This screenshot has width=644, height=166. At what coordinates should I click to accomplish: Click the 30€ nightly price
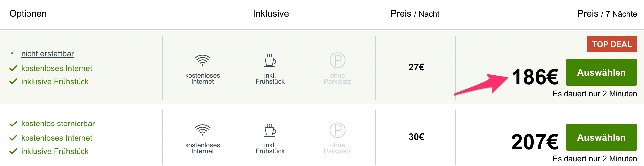click(416, 137)
